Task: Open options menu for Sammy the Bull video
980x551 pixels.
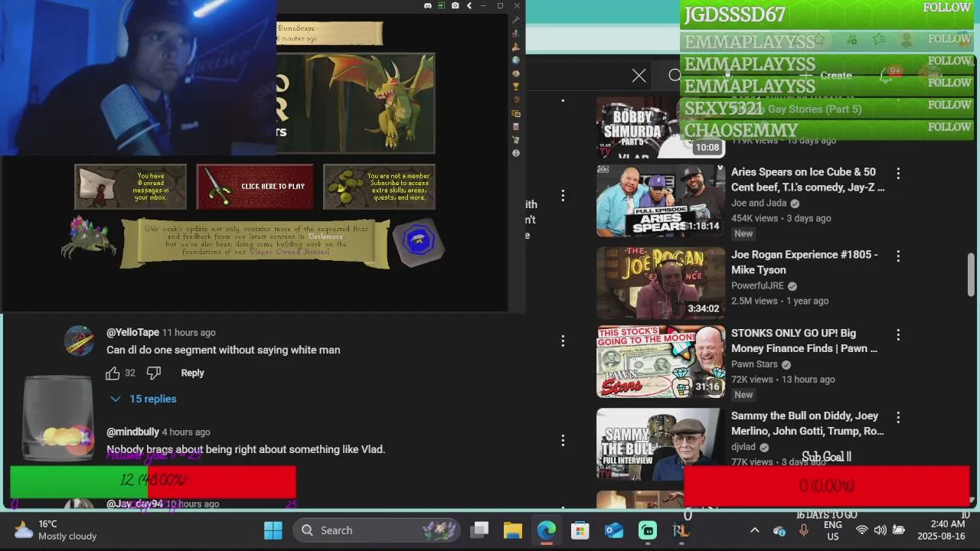Action: point(898,418)
